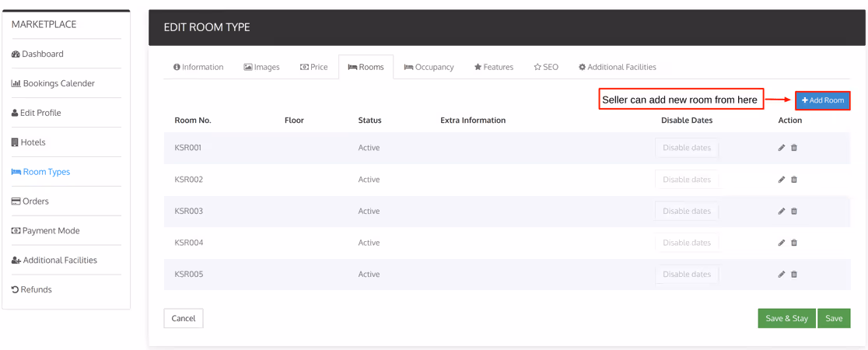
Task: Click the Disable Dates column header
Action: point(687,121)
